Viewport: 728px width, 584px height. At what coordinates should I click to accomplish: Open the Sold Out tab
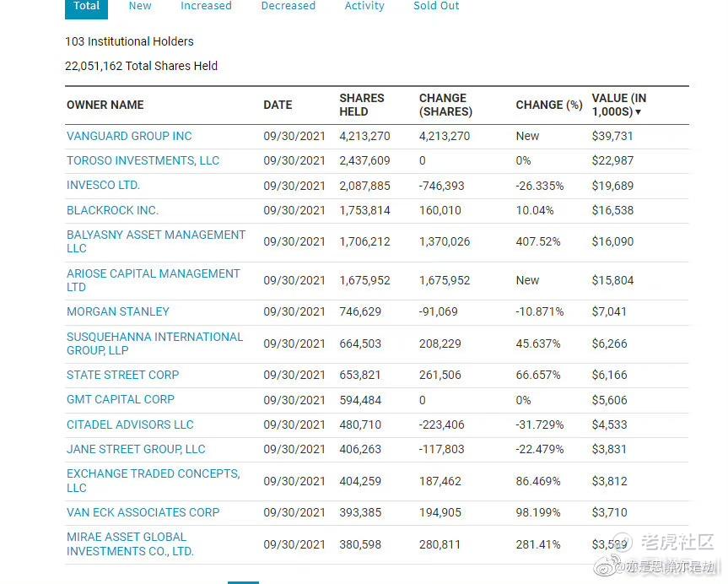tap(436, 6)
